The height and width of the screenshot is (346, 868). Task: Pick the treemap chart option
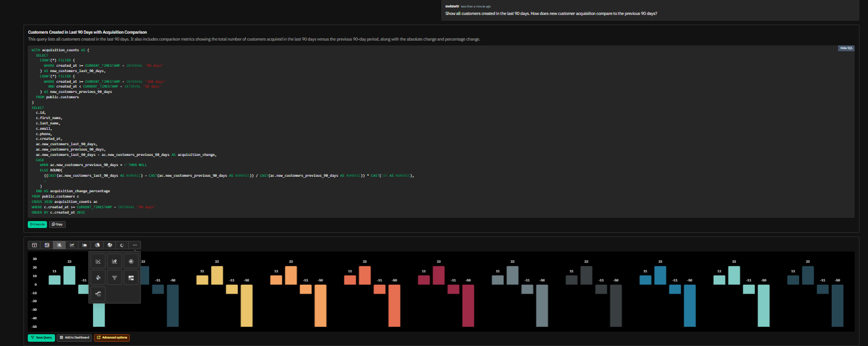point(131,278)
